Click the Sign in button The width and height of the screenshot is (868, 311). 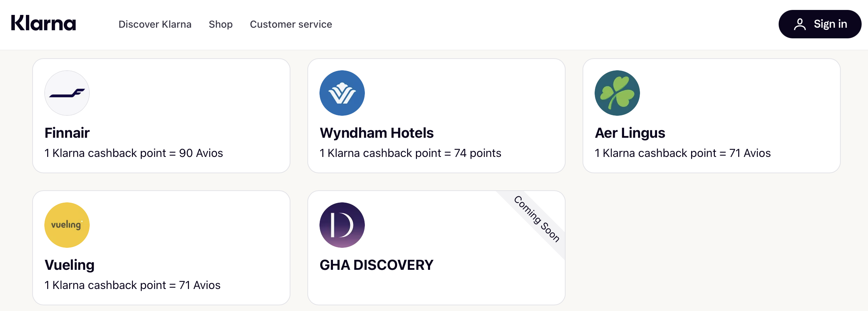[x=819, y=24]
